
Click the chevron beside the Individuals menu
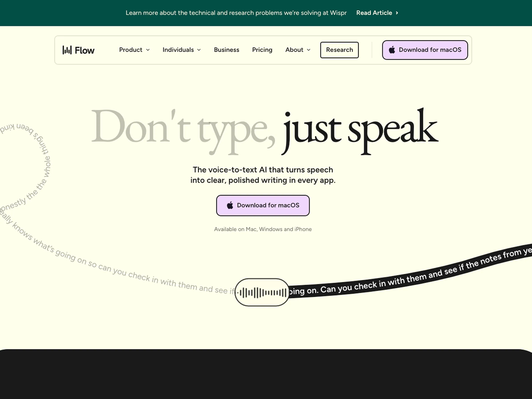199,50
